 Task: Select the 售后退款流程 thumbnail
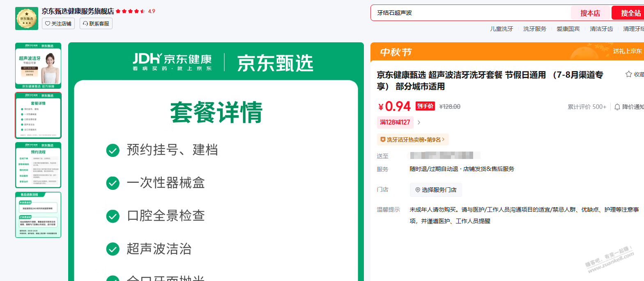click(38, 215)
